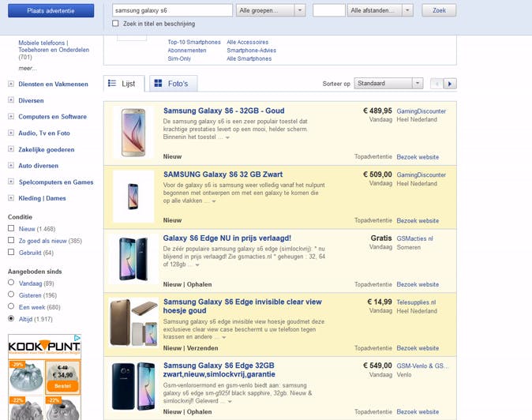Expand Diensten en Vakmensen category

pos(11,84)
